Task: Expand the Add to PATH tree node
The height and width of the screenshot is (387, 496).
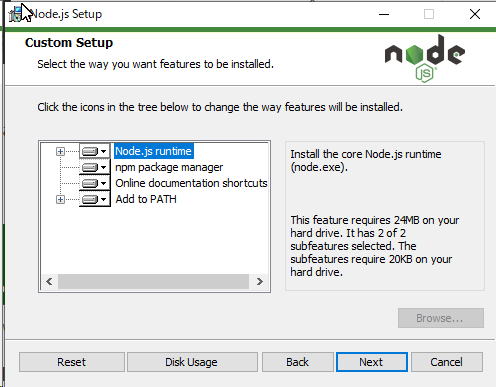Action: coord(60,200)
